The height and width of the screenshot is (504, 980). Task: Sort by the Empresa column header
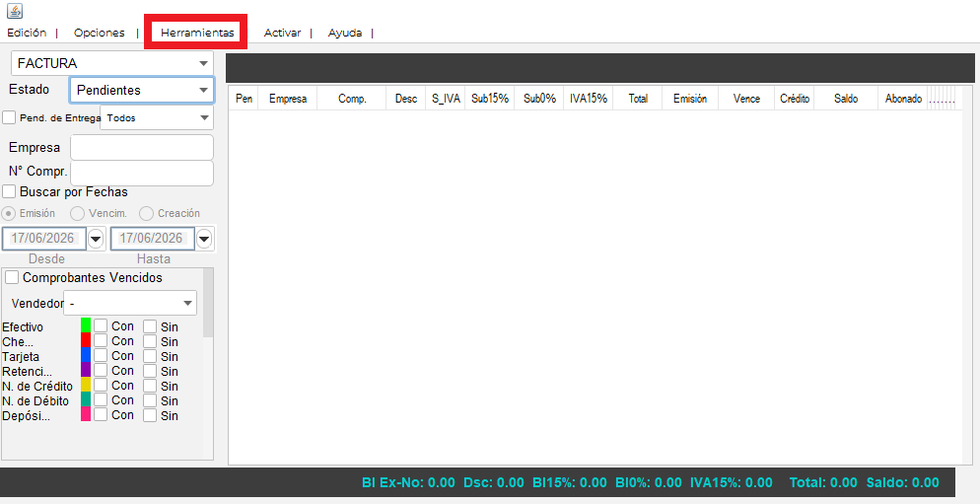[288, 99]
